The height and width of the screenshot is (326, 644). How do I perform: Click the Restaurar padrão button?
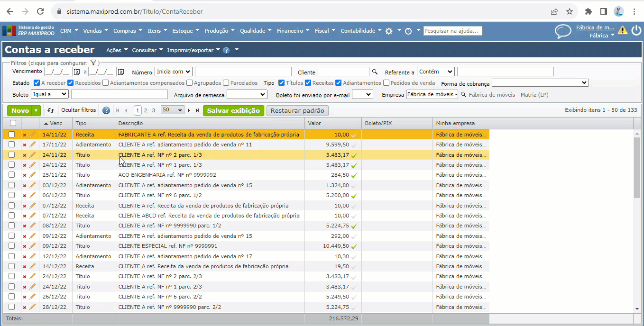[297, 110]
